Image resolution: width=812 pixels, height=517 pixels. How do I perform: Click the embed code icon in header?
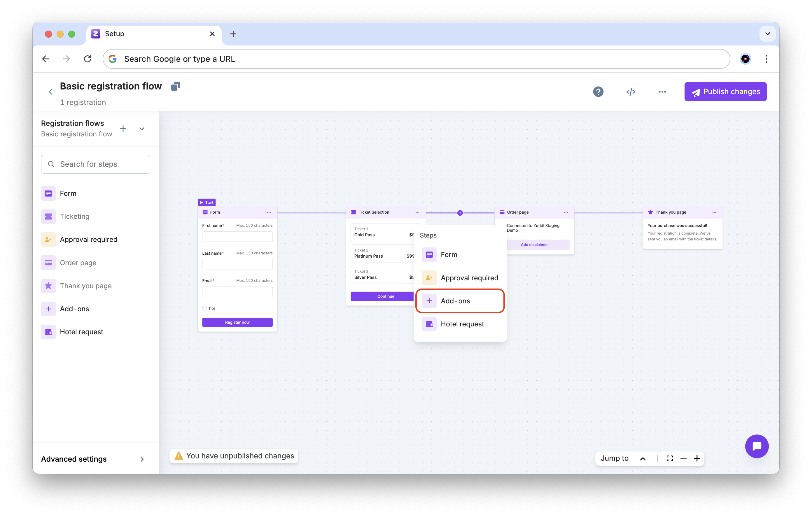pyautogui.click(x=631, y=92)
